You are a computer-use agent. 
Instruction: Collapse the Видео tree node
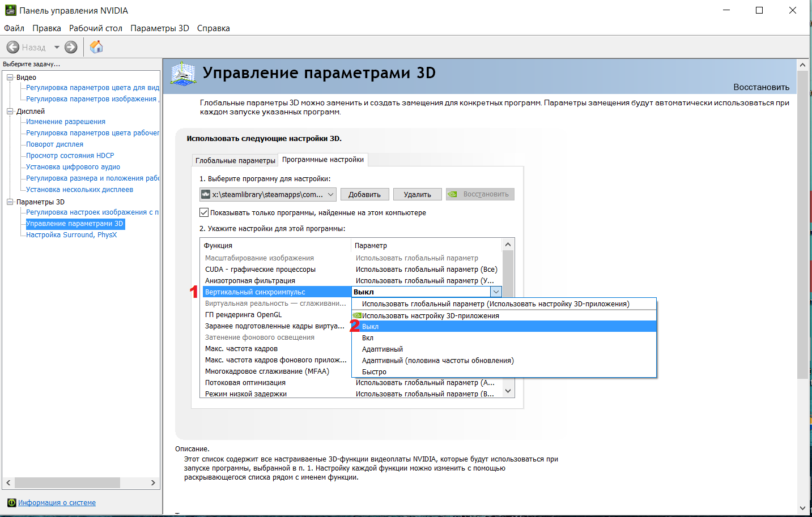(x=10, y=78)
